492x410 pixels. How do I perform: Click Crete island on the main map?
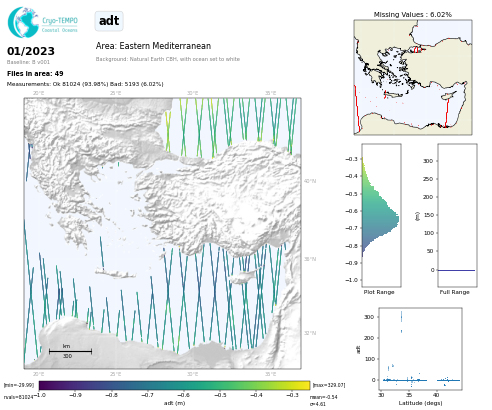click(x=115, y=274)
